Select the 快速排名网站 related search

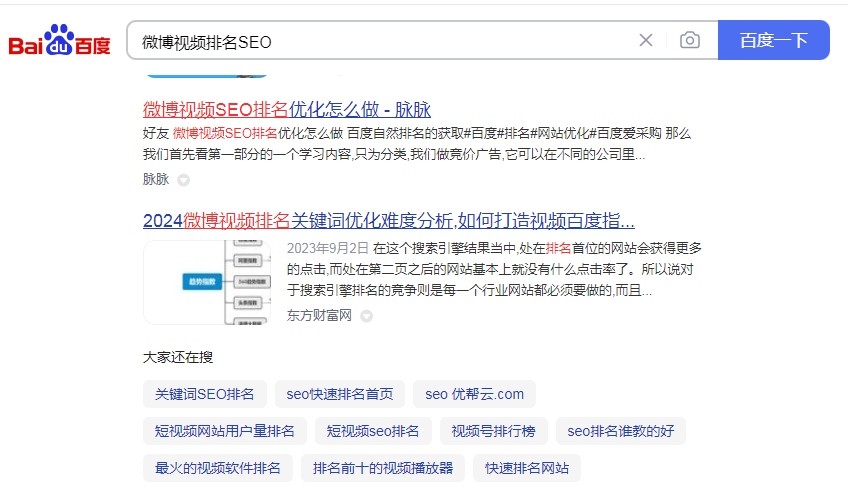pos(527,468)
